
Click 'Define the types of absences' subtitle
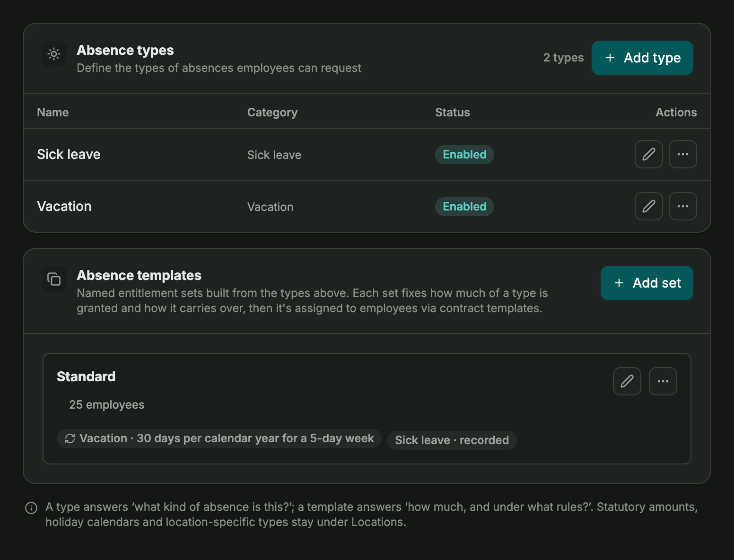pos(219,68)
